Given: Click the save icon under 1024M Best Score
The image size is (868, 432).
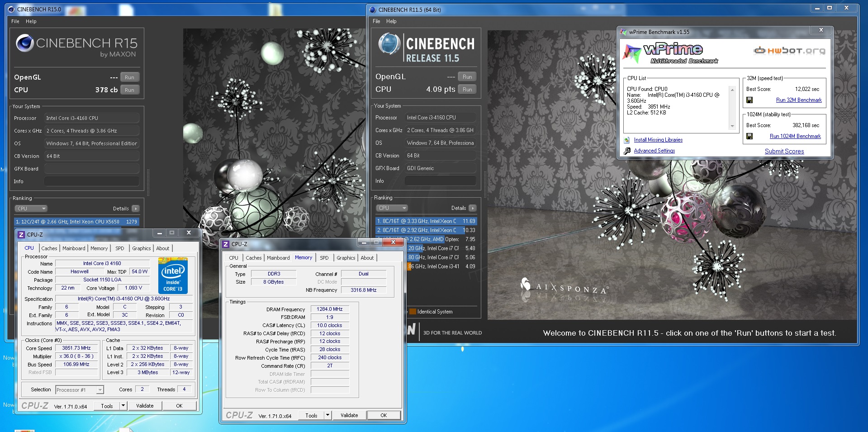Looking at the screenshot, I should [x=749, y=136].
